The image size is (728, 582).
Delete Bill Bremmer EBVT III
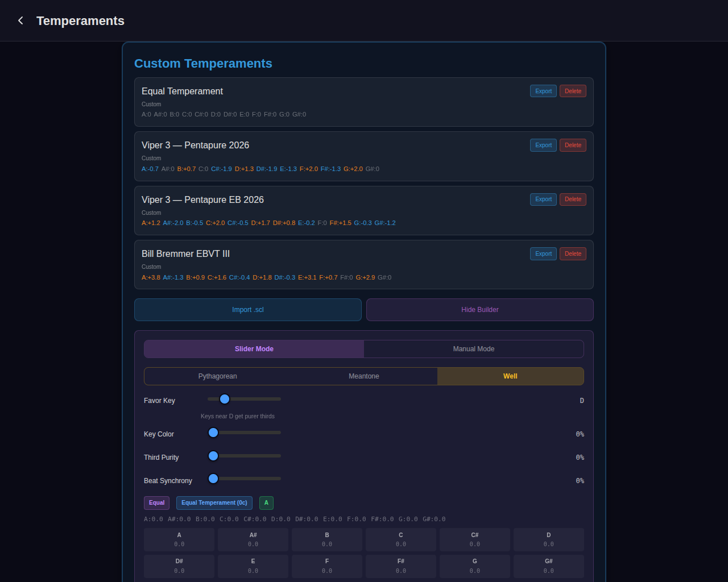click(573, 253)
